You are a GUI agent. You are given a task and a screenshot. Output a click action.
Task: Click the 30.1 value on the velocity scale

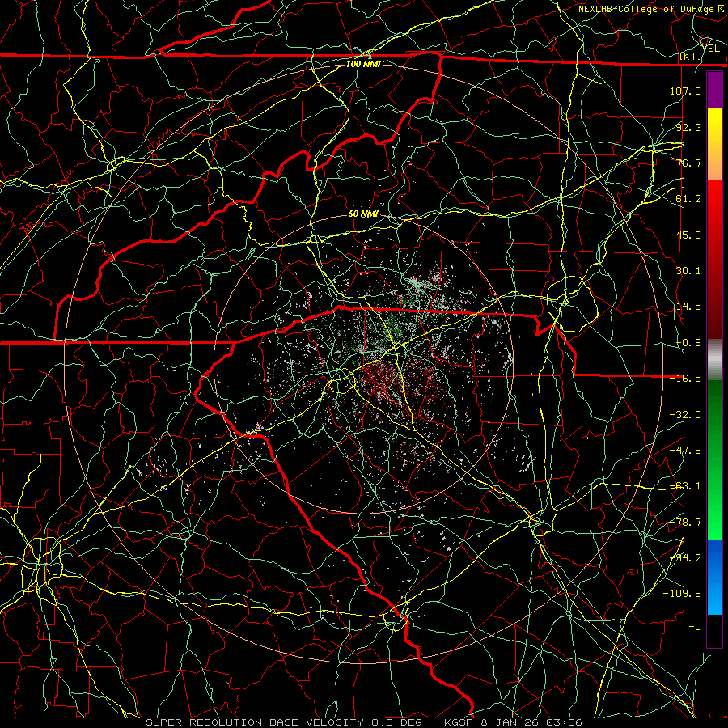(x=688, y=270)
